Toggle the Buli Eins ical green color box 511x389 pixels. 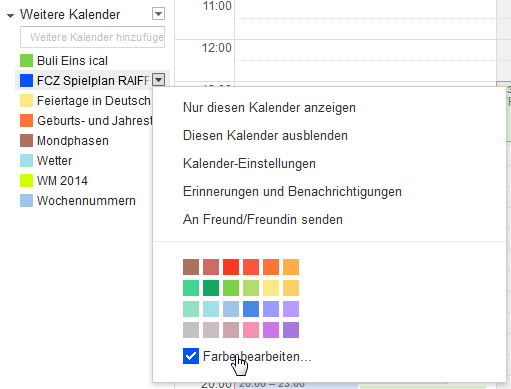[26, 61]
